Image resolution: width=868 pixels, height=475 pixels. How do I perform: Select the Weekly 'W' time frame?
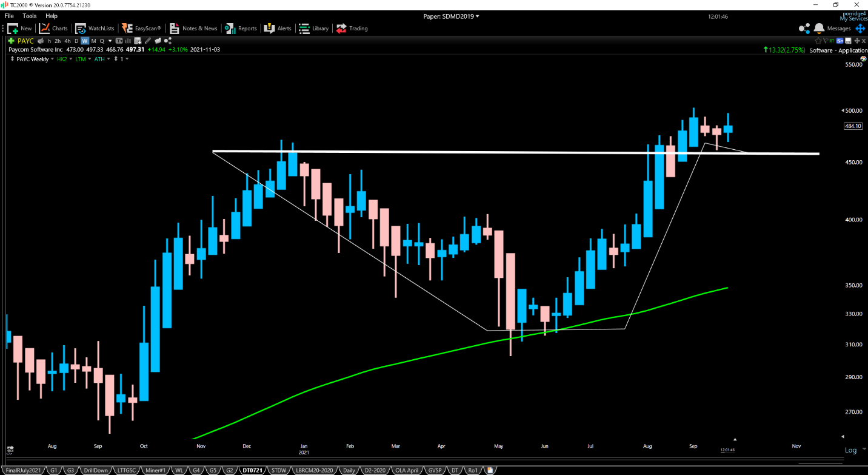[85, 41]
